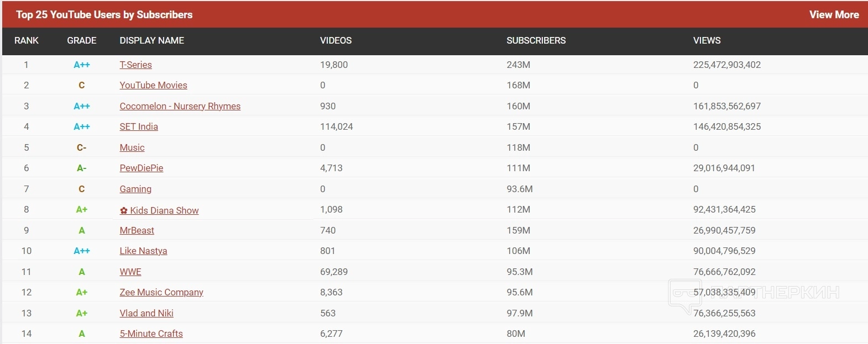Select the A+ grade of Kids Diana Show

(x=82, y=209)
